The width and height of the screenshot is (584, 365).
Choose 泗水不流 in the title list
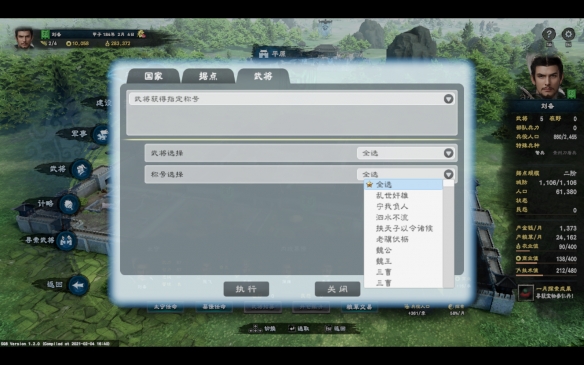click(403, 217)
